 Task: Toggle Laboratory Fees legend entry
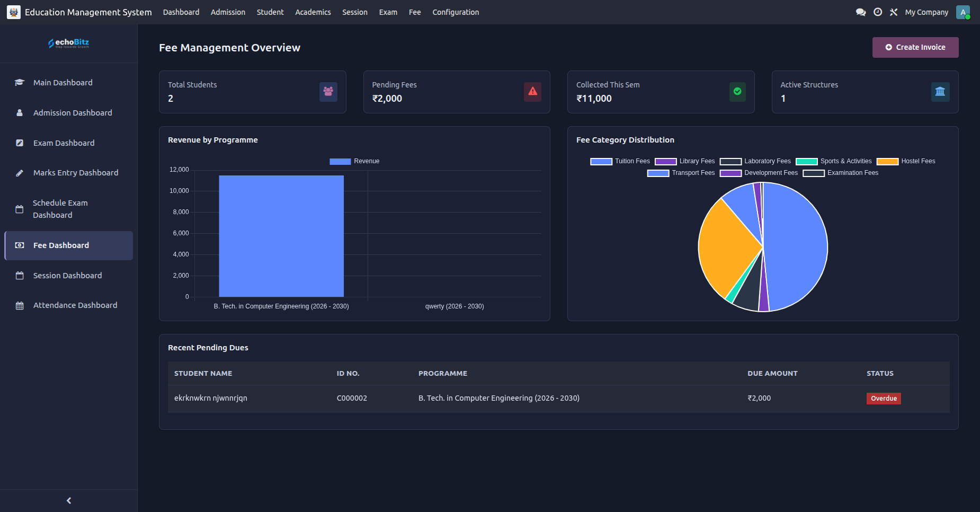(x=755, y=161)
